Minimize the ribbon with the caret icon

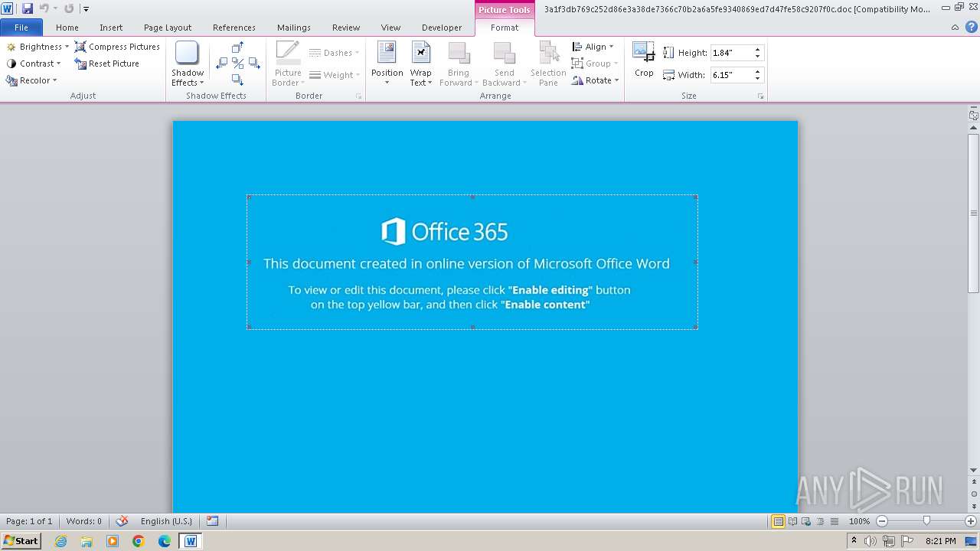point(955,28)
